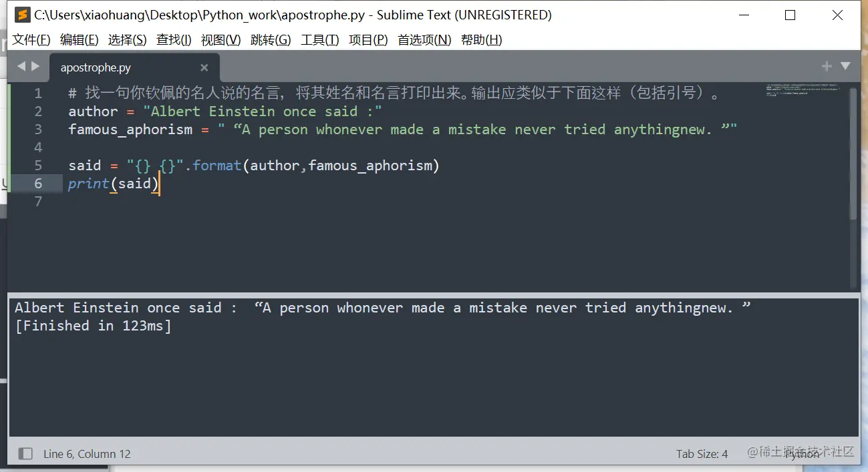Click the 'print' keyword on line 6

(88, 184)
